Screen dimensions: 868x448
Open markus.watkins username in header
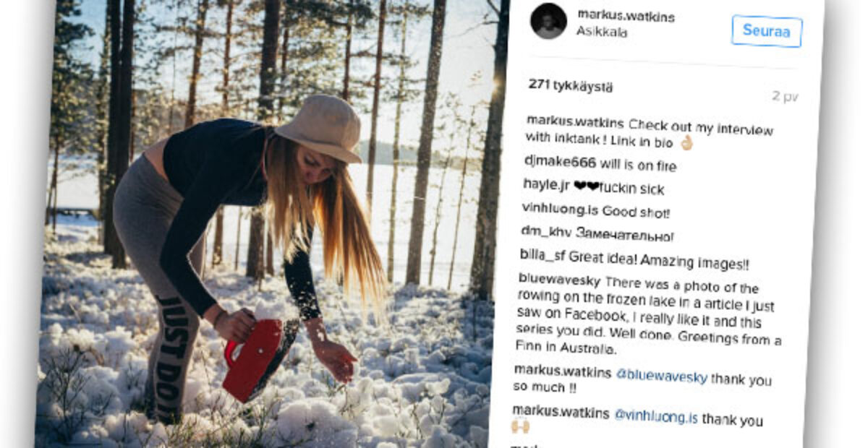626,16
